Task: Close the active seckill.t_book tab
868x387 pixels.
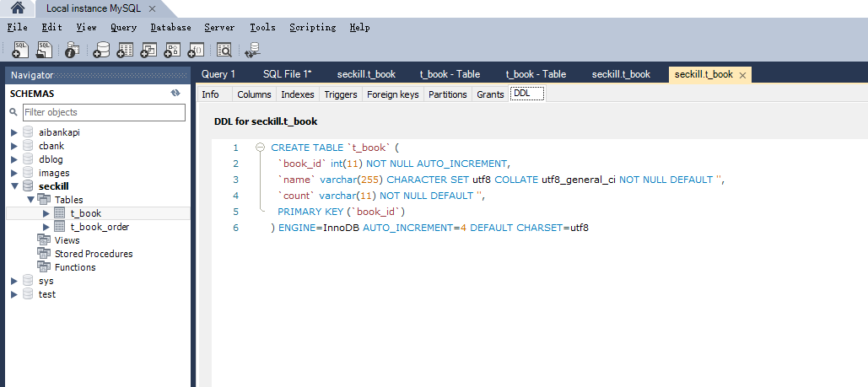Action: point(742,75)
